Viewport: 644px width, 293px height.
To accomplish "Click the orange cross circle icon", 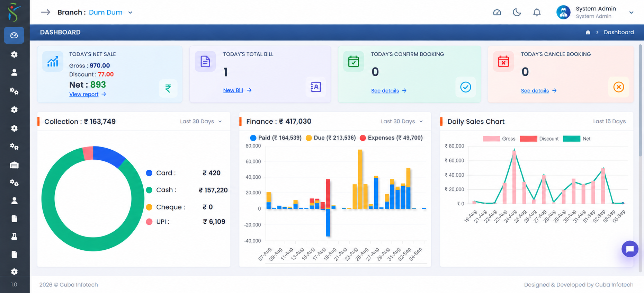I will (x=619, y=87).
